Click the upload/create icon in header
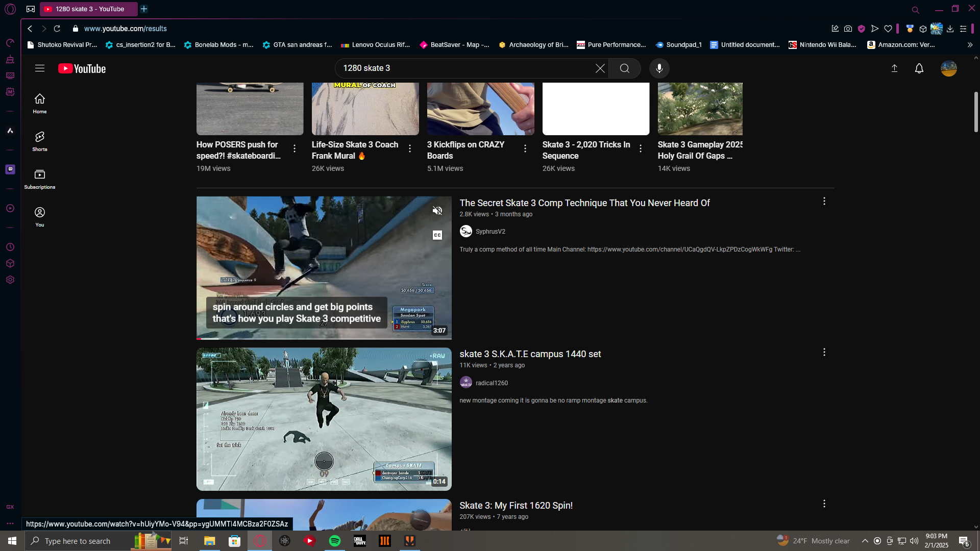980x551 pixels. click(894, 68)
